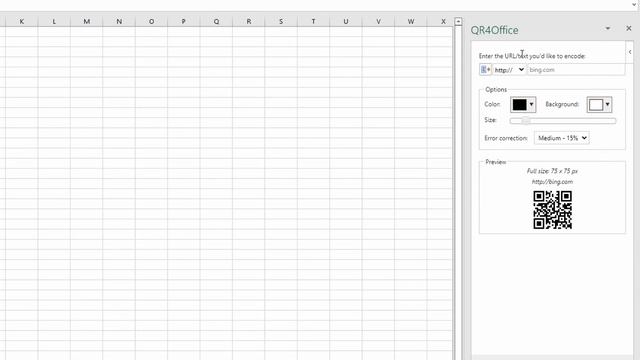640x360 pixels.
Task: Select column O header
Action: [x=151, y=21]
